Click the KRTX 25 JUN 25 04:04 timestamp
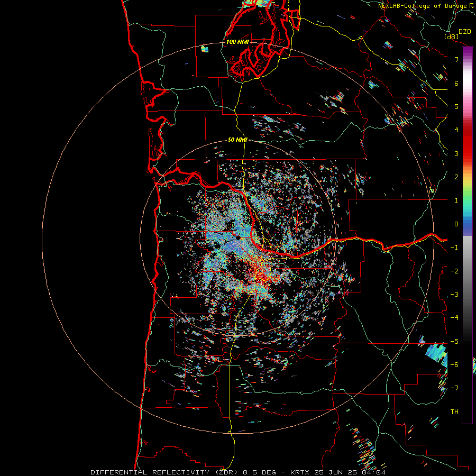This screenshot has height=476, width=476. 338,472
